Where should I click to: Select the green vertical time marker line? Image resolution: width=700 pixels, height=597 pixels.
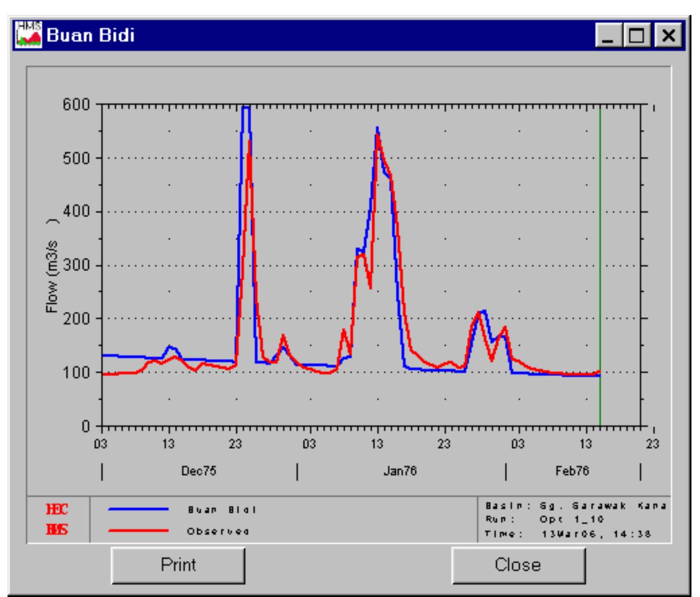point(599,267)
